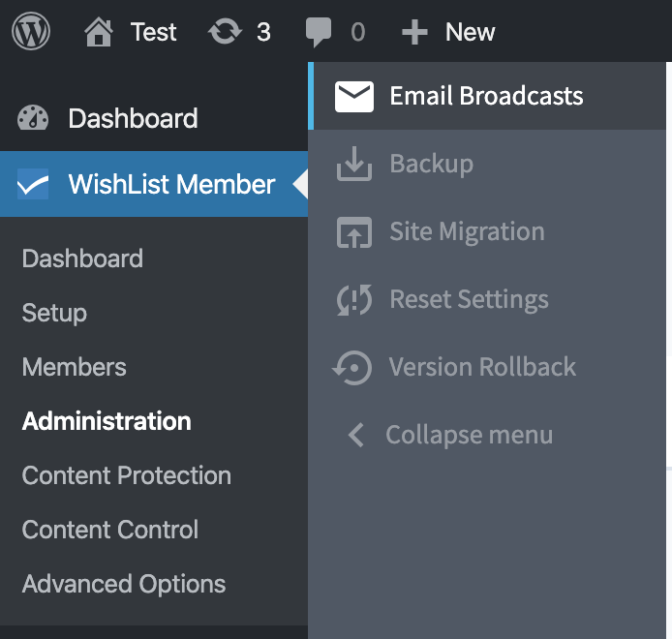Click the comments speech bubble icon
The image size is (672, 639).
pos(318,33)
